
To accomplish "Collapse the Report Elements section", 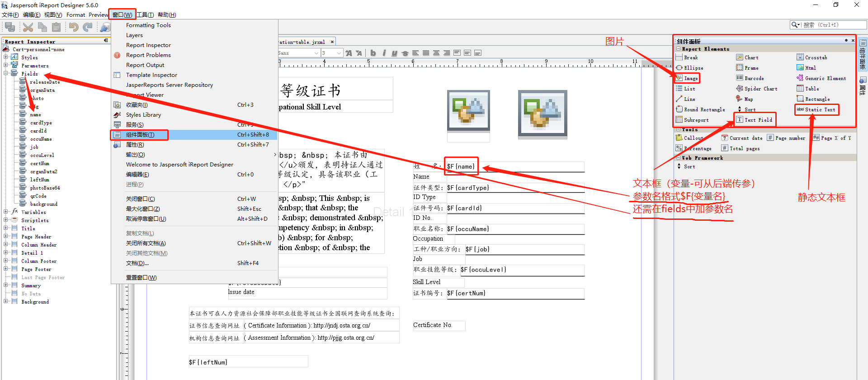I will tap(678, 49).
